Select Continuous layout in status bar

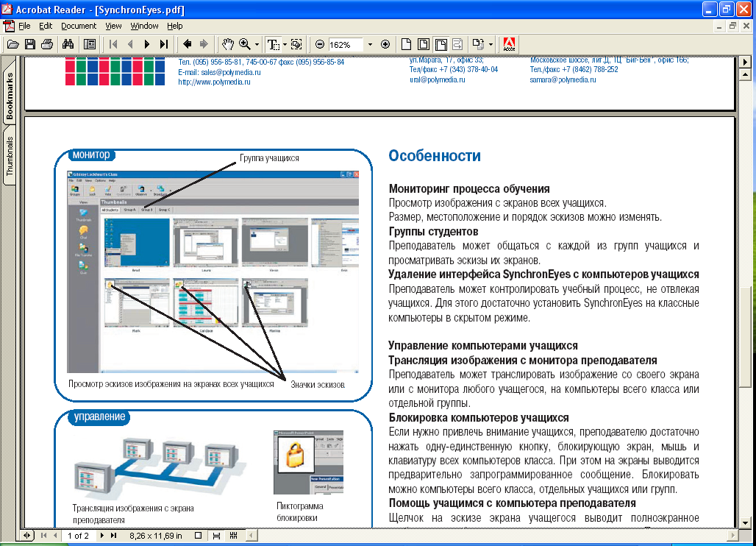pos(216,536)
